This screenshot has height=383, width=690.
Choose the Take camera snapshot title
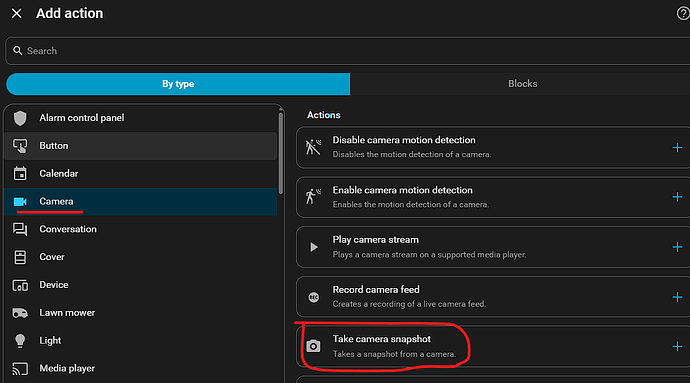pyautogui.click(x=382, y=339)
